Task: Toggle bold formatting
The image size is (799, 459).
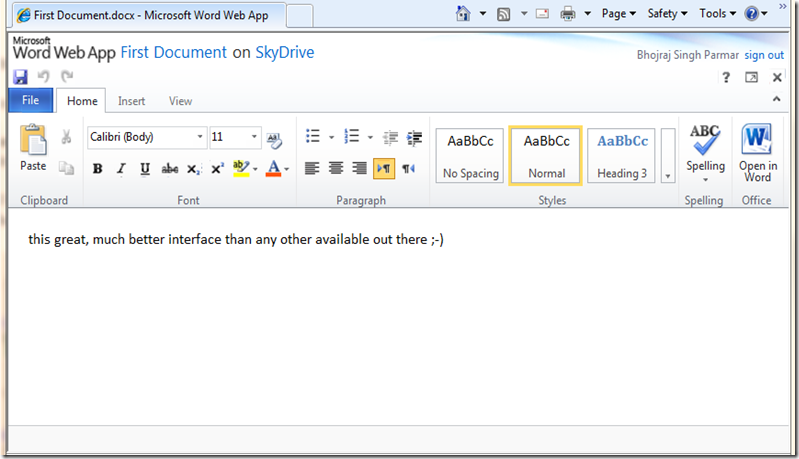Action: (x=97, y=169)
